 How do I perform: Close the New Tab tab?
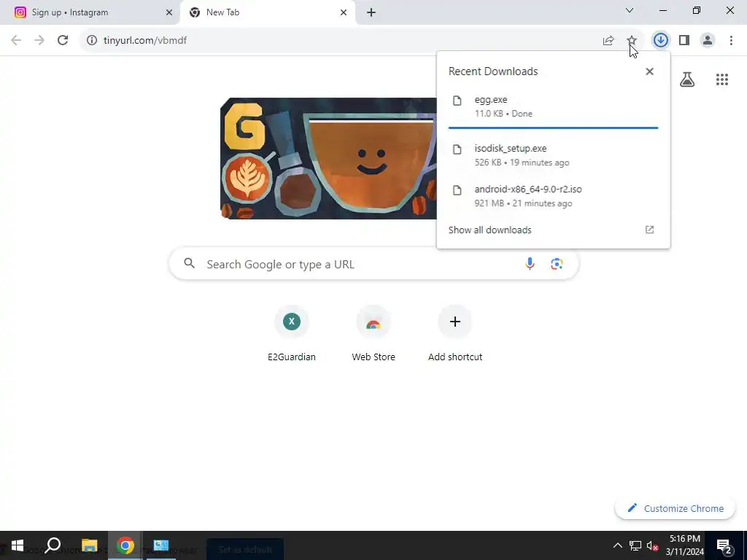(x=344, y=12)
